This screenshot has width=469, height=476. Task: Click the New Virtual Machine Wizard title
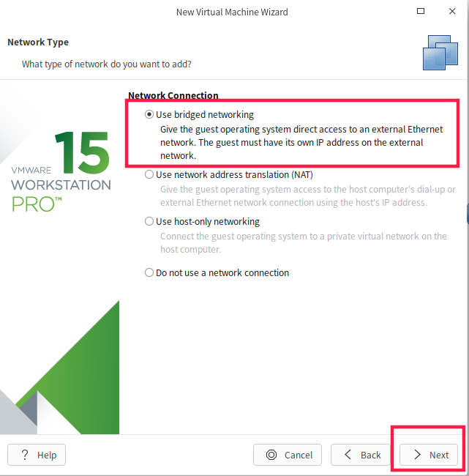pos(232,12)
